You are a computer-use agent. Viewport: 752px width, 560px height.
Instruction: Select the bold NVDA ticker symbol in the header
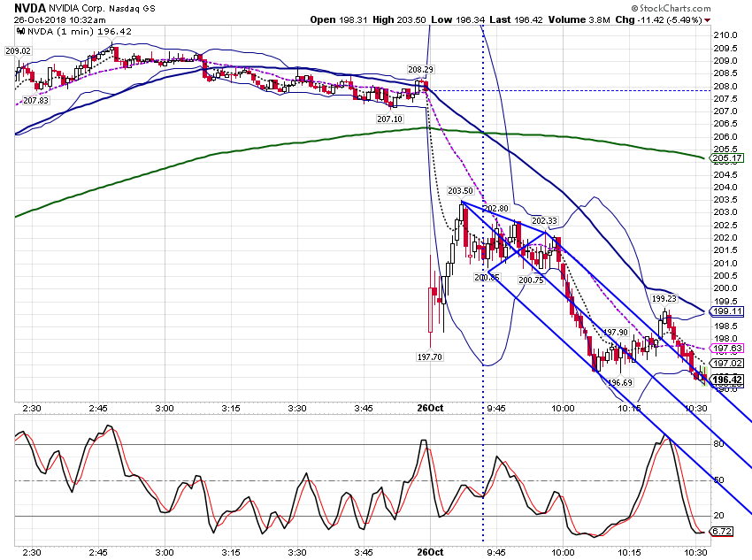pos(30,8)
